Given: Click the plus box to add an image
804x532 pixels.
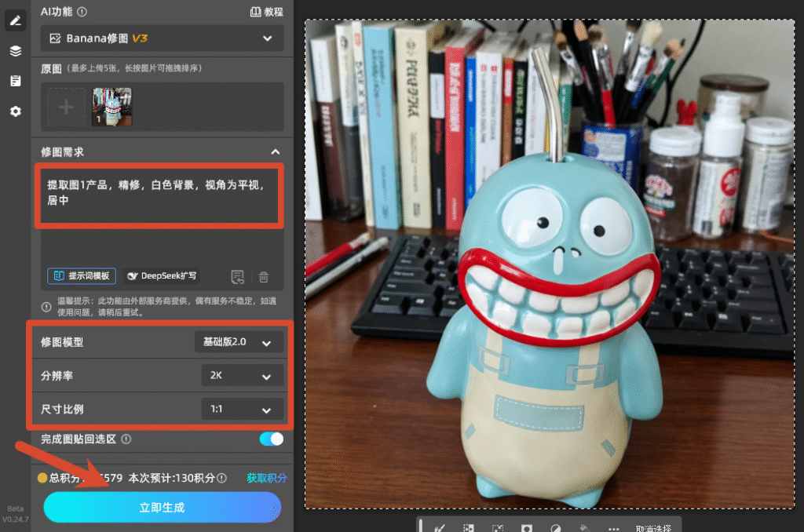Looking at the screenshot, I should click(x=66, y=107).
